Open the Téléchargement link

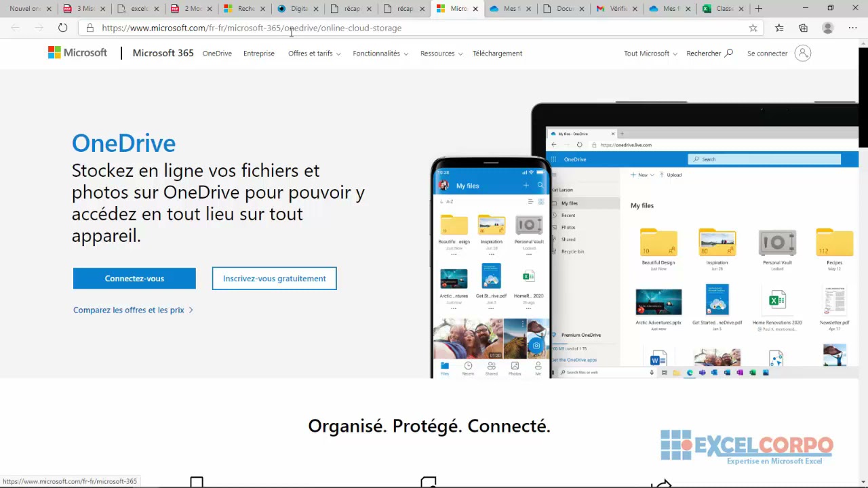click(x=497, y=54)
